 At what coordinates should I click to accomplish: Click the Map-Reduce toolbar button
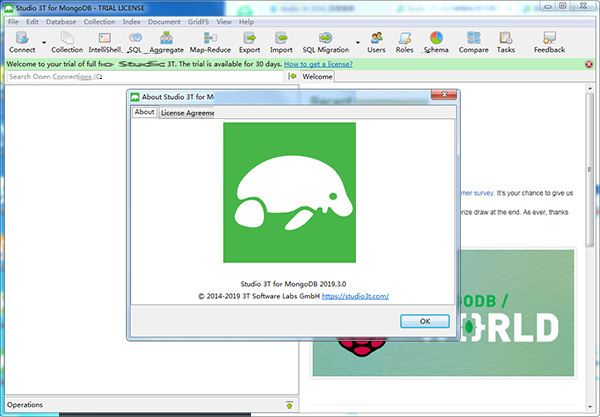211,41
